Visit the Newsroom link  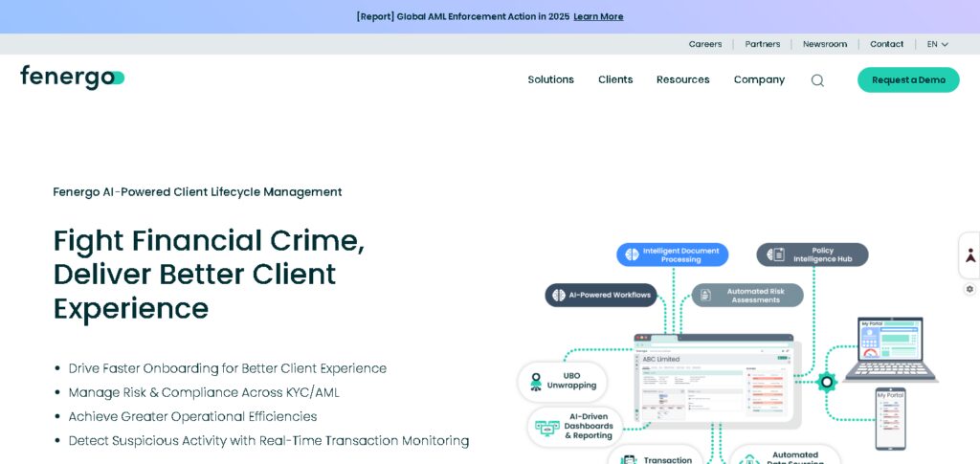coord(825,44)
